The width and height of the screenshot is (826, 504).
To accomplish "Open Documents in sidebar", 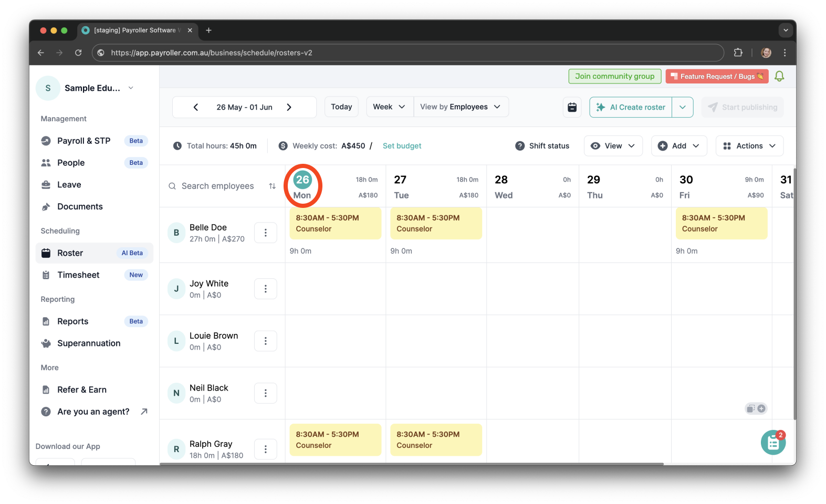I will pos(95,207).
